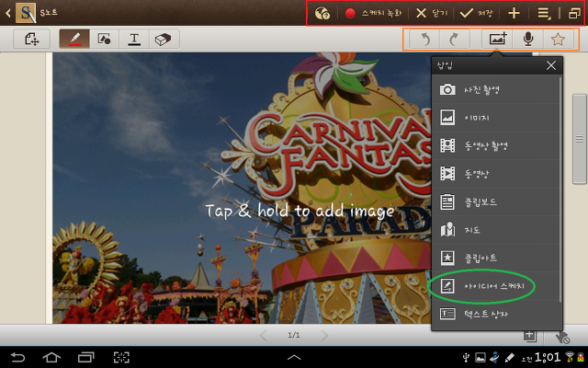
Task: Redo the last action
Action: (455, 39)
